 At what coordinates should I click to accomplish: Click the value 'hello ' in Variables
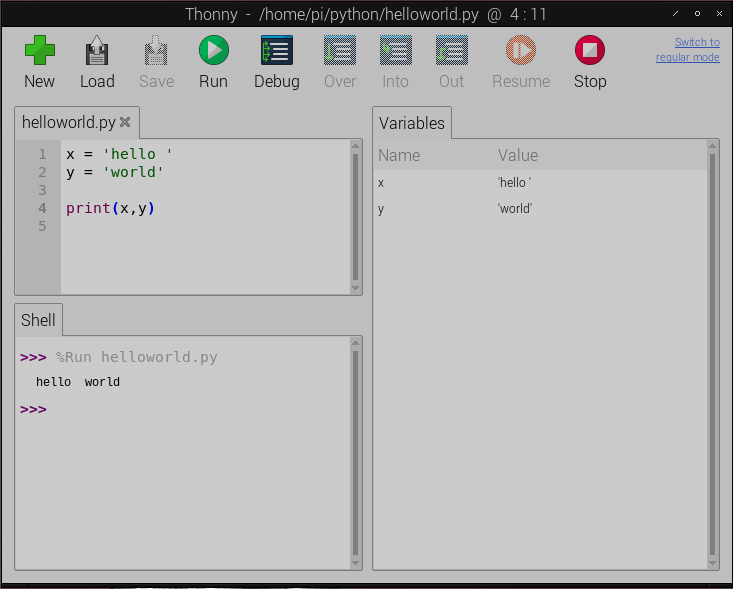(514, 183)
